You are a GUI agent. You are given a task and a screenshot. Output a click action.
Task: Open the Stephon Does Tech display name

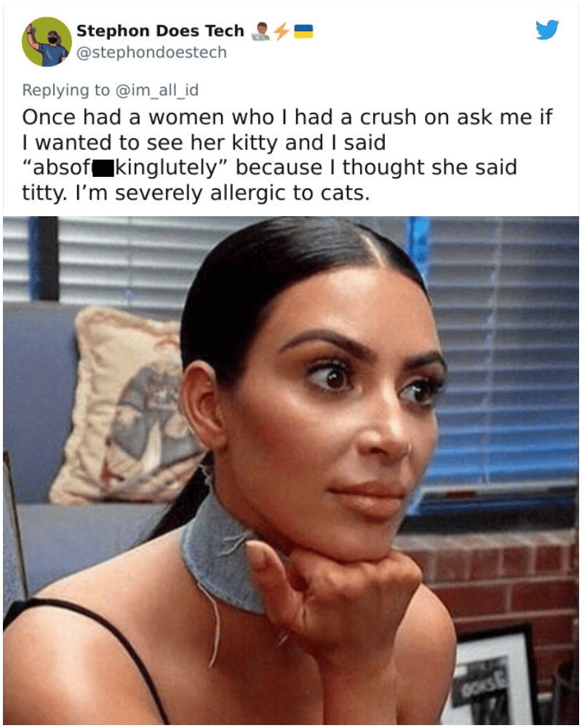[160, 31]
